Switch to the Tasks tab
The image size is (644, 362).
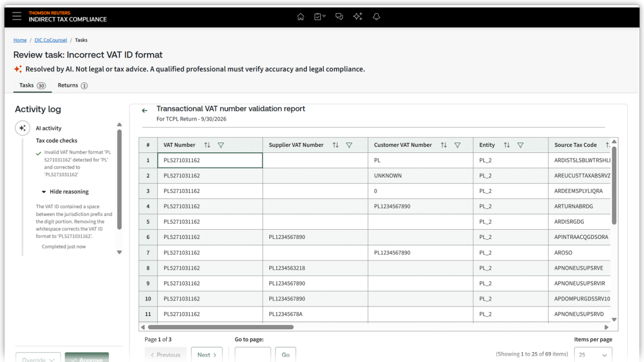[x=32, y=85]
